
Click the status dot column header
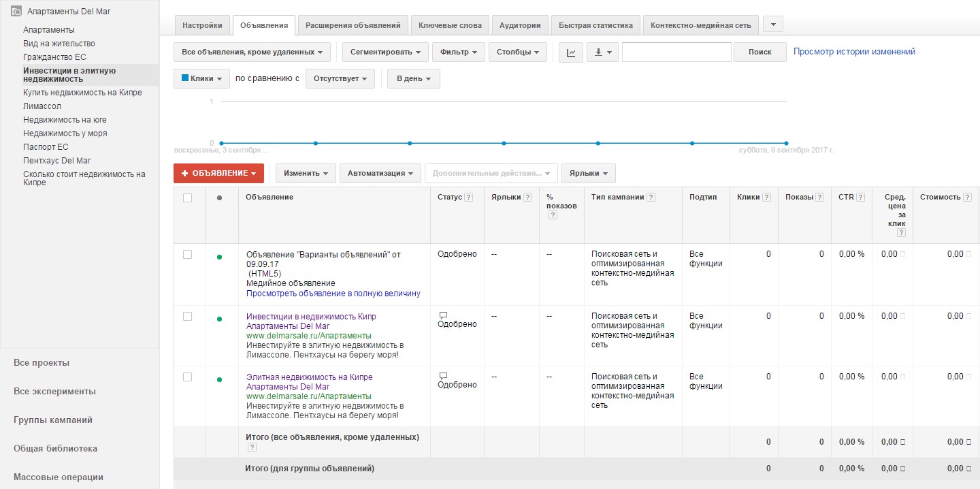[x=219, y=198]
